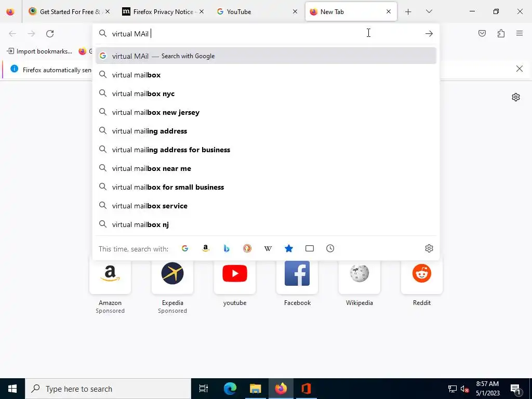532x399 pixels.
Task: Click the Firefox taskbar icon
Action: tap(281, 389)
